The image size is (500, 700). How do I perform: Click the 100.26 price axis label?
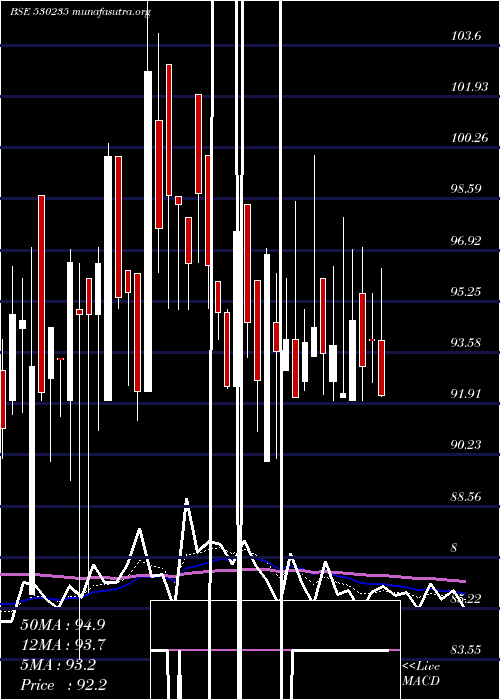click(469, 138)
